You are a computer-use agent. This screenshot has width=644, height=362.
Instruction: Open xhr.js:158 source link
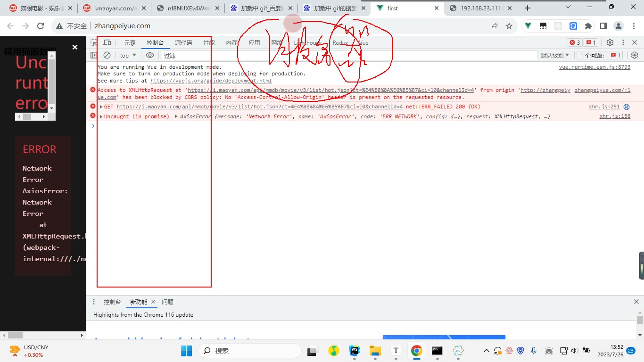[615, 116]
